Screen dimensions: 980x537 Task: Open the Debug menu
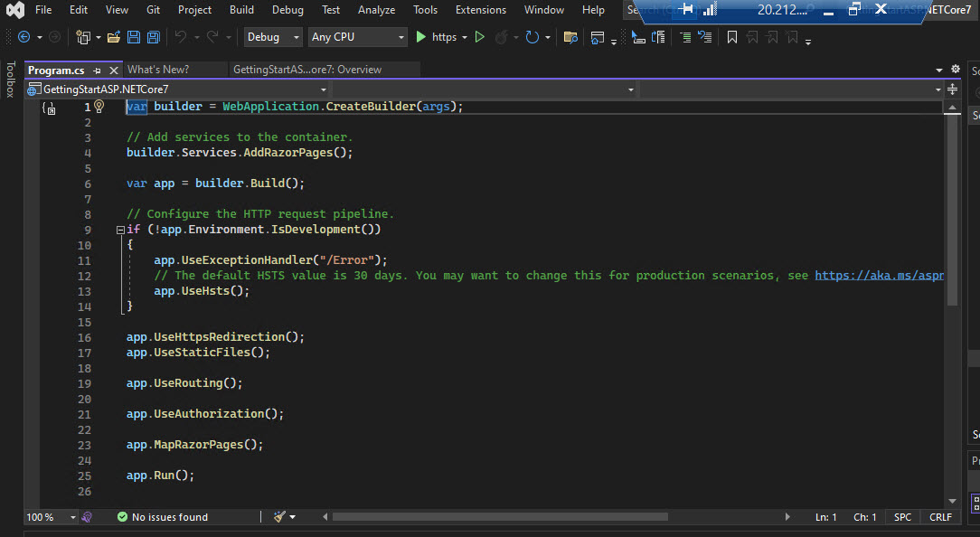pyautogui.click(x=287, y=10)
